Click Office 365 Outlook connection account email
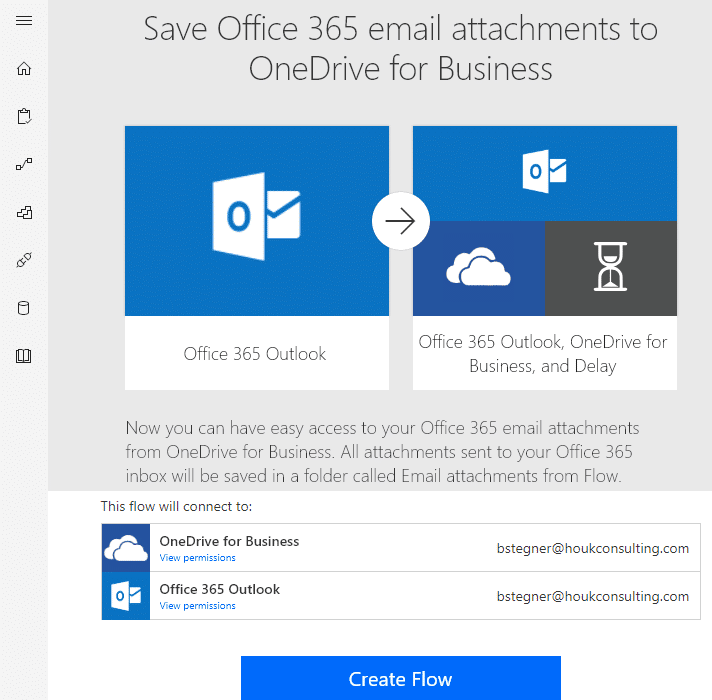The height and width of the screenshot is (700, 712). pyautogui.click(x=593, y=596)
